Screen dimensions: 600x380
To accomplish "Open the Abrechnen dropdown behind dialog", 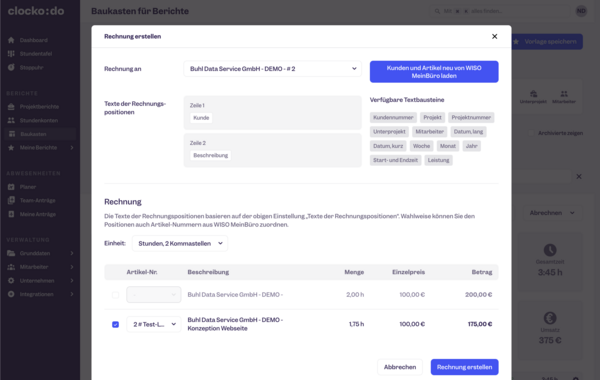I will (x=553, y=213).
